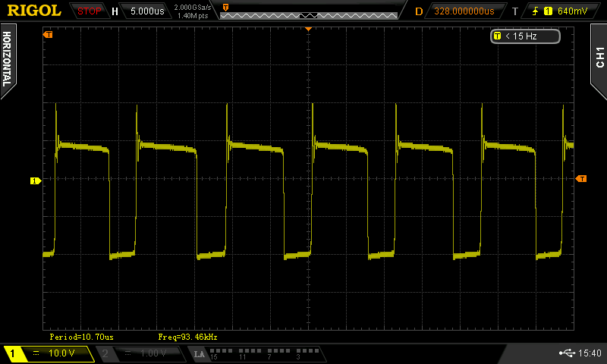607x364 pixels.
Task: Open the CH1 side tab
Action: [599, 57]
